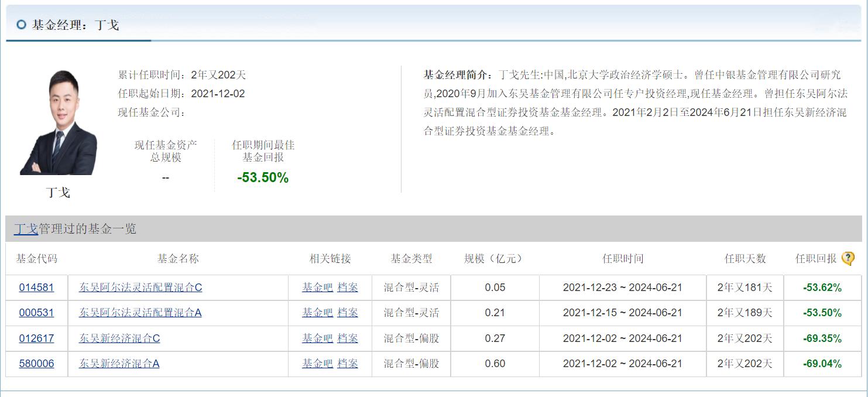Open fund code 012617
The width and height of the screenshot is (868, 397).
(x=36, y=338)
